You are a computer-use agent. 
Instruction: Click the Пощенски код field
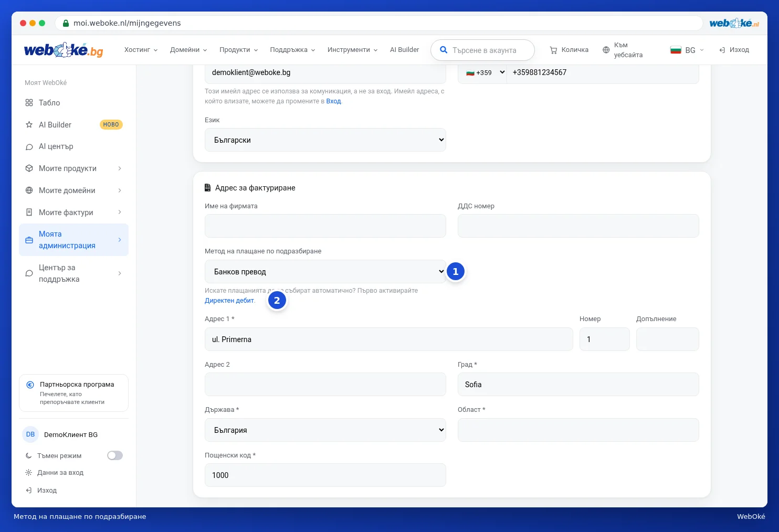(325, 475)
